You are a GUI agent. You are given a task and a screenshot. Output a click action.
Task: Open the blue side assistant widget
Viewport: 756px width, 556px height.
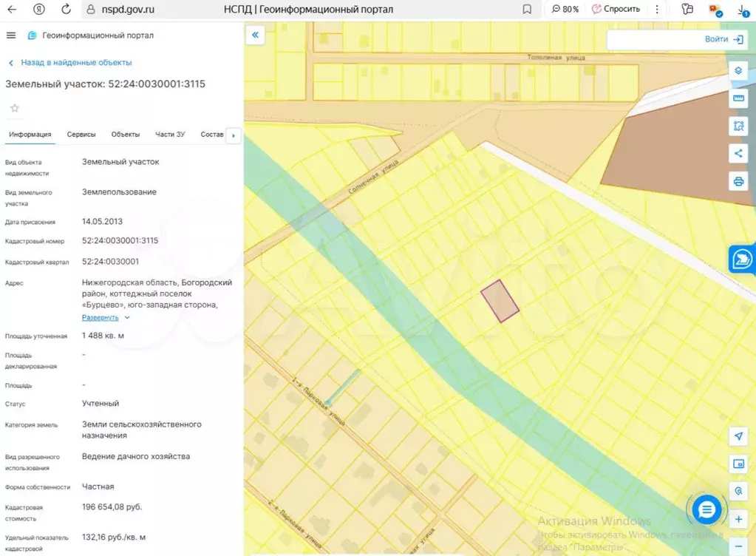pyautogui.click(x=742, y=260)
